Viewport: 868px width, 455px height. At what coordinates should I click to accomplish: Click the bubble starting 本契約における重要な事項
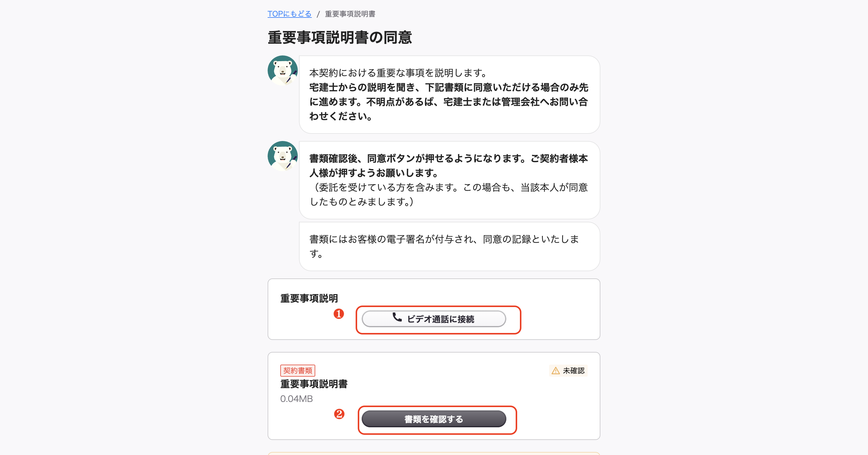coord(449,95)
